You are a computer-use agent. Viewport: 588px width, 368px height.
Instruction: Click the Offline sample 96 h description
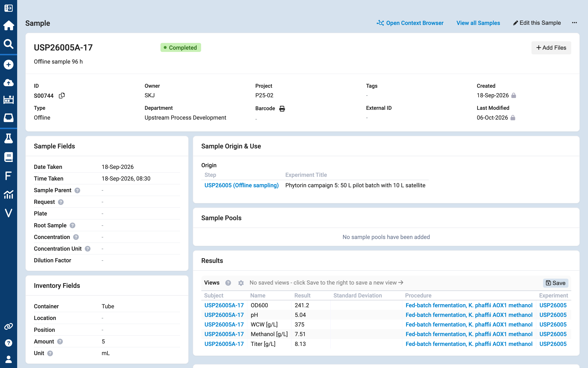tap(58, 62)
